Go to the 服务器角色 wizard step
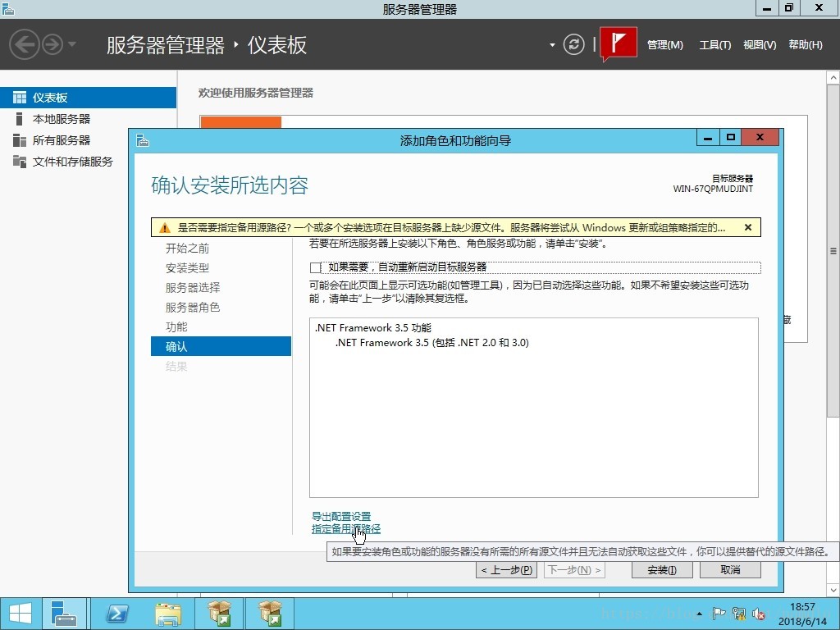Image resolution: width=840 pixels, height=630 pixels. tap(193, 308)
